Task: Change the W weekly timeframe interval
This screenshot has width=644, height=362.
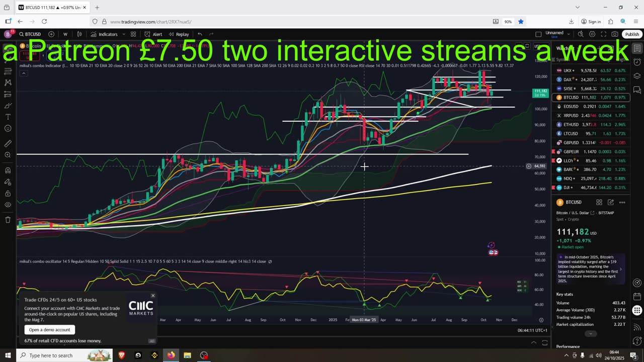Action: [65, 34]
